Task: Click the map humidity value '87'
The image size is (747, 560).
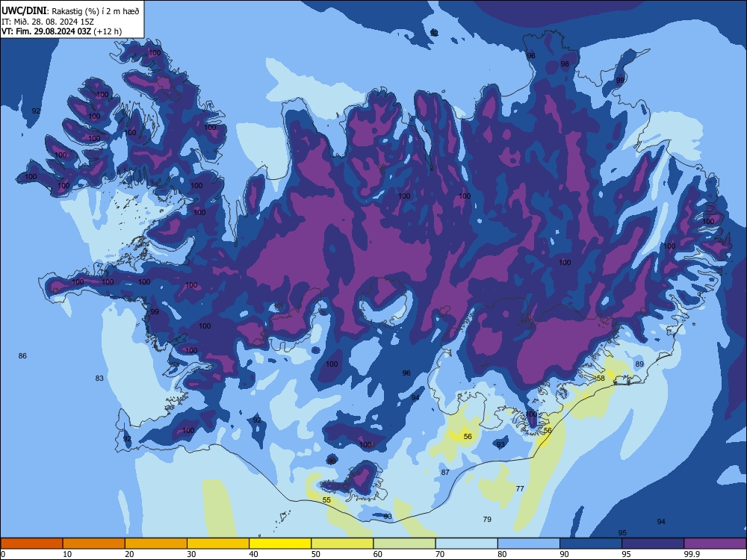Action: tap(445, 472)
